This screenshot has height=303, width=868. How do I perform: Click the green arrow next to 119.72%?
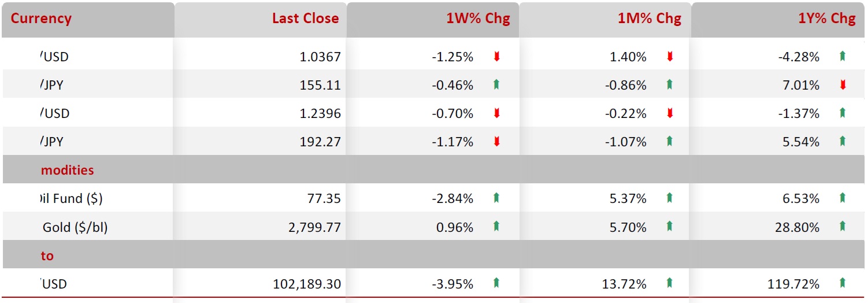click(x=843, y=283)
